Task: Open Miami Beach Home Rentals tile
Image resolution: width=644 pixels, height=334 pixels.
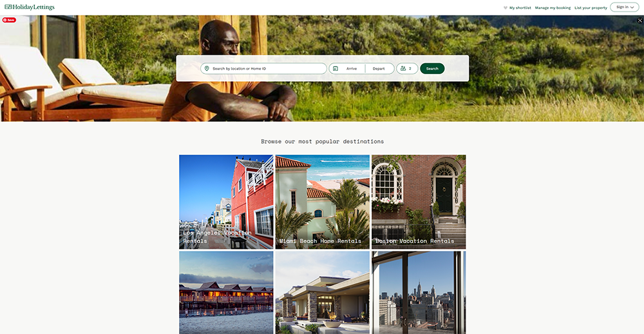Action: point(323,202)
